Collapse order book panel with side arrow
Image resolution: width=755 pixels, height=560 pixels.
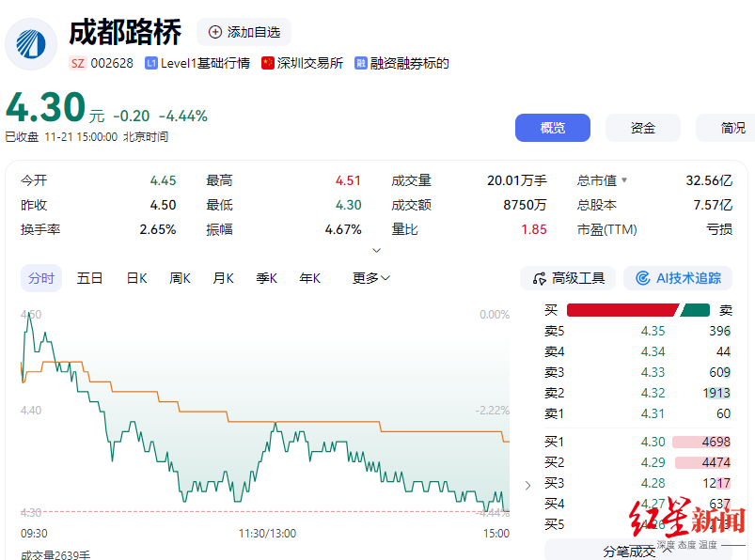click(x=527, y=485)
